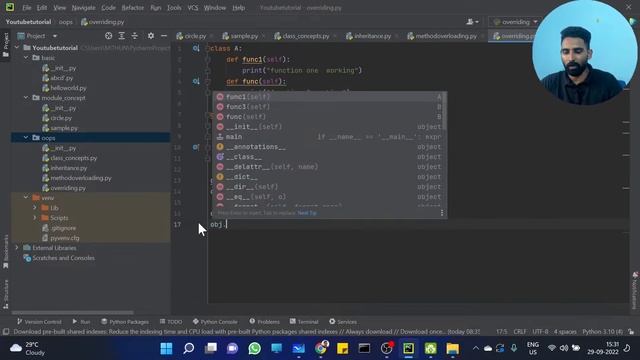Choose func1(self) completion suggestion
The width and height of the screenshot is (640, 360).
329,97
